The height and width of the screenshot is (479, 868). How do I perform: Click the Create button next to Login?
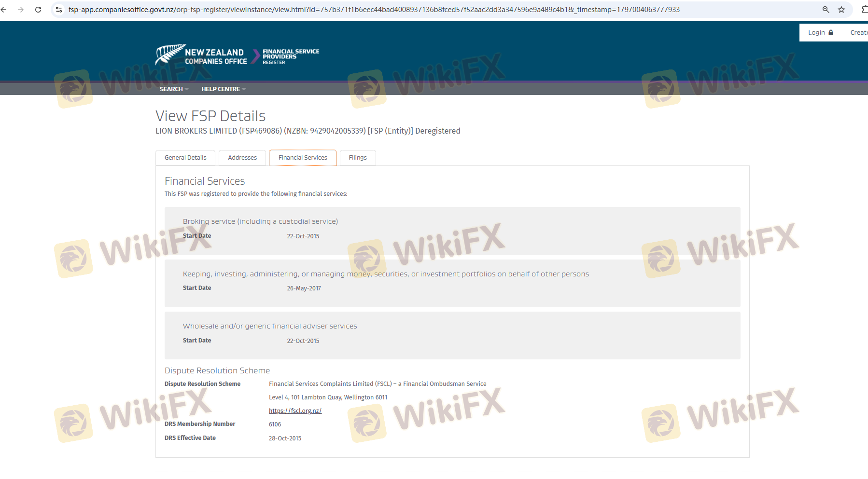click(858, 33)
